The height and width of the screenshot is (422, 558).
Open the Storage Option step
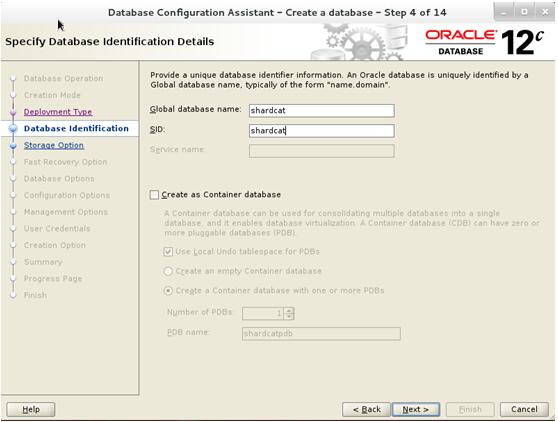[54, 145]
